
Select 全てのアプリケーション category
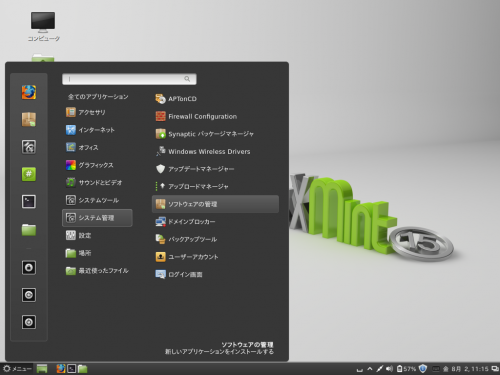click(97, 97)
